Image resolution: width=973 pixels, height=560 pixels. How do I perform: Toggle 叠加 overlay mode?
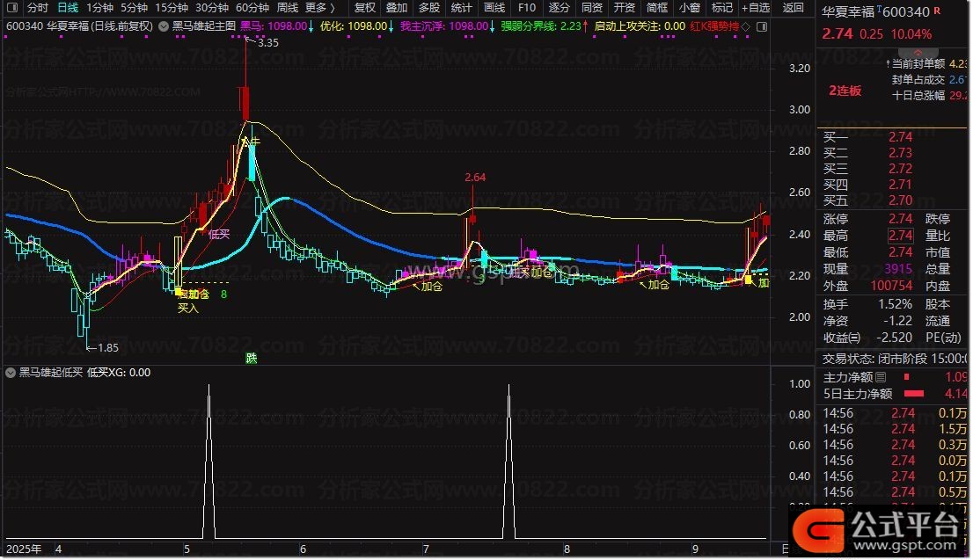pos(397,8)
